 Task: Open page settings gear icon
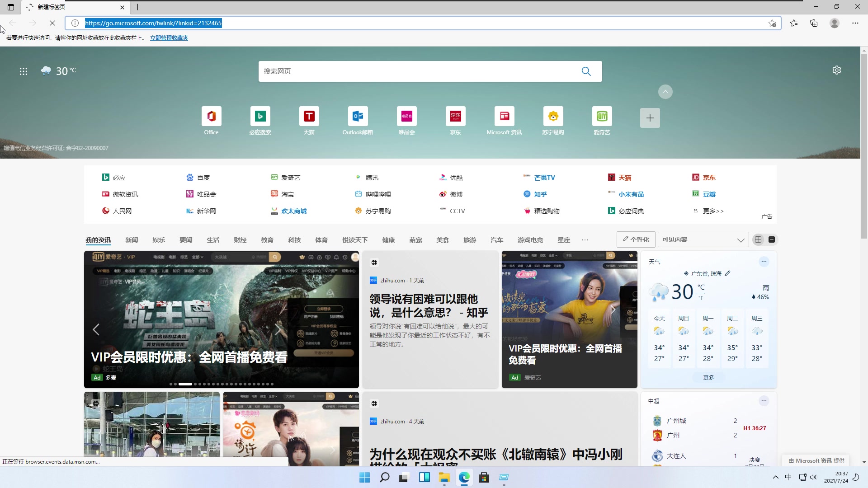tap(837, 70)
